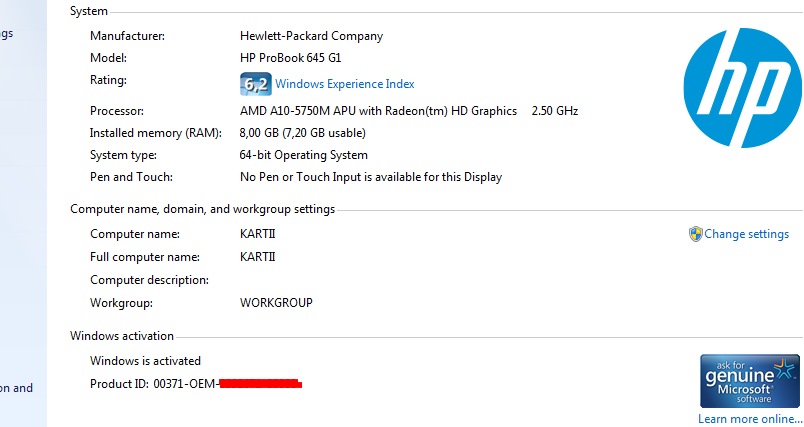The width and height of the screenshot is (804, 427).
Task: Click the Installed memory (RAM) label
Action: [x=156, y=133]
